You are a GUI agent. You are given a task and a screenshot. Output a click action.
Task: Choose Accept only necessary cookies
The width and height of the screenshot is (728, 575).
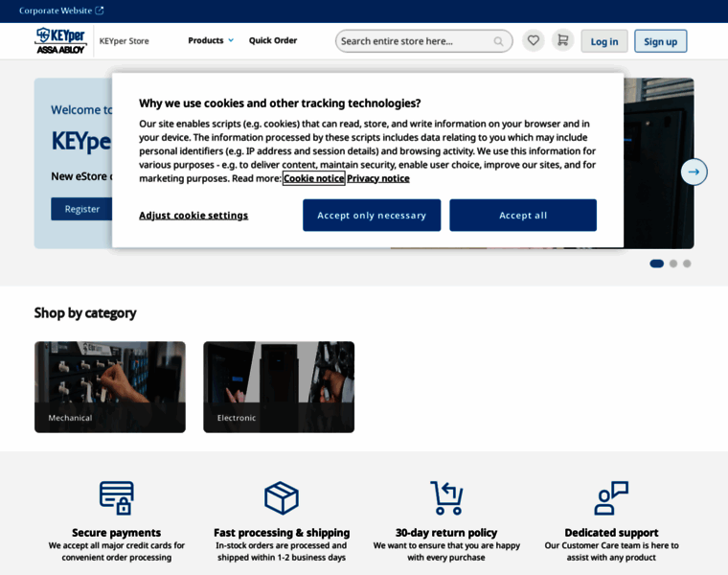(372, 215)
